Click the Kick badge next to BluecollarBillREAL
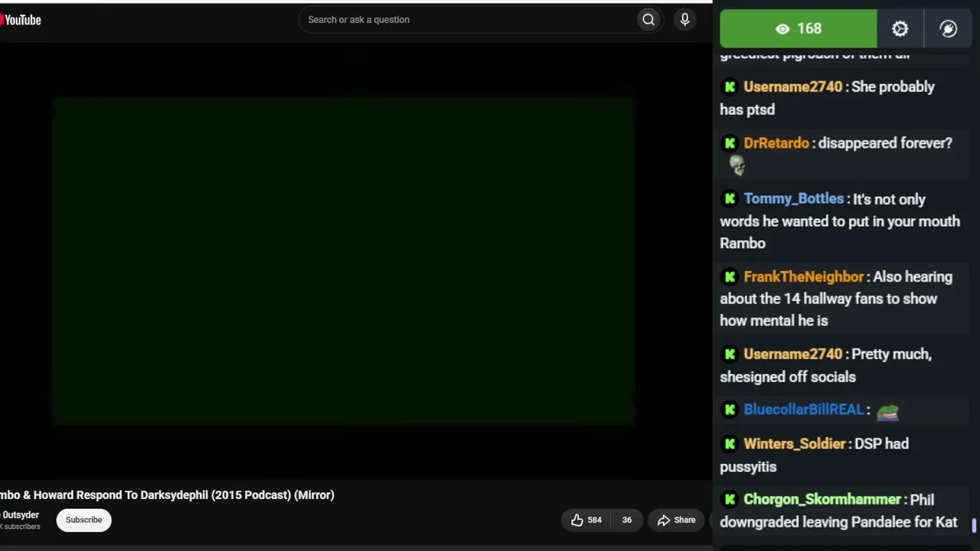The image size is (980, 551). (x=730, y=410)
